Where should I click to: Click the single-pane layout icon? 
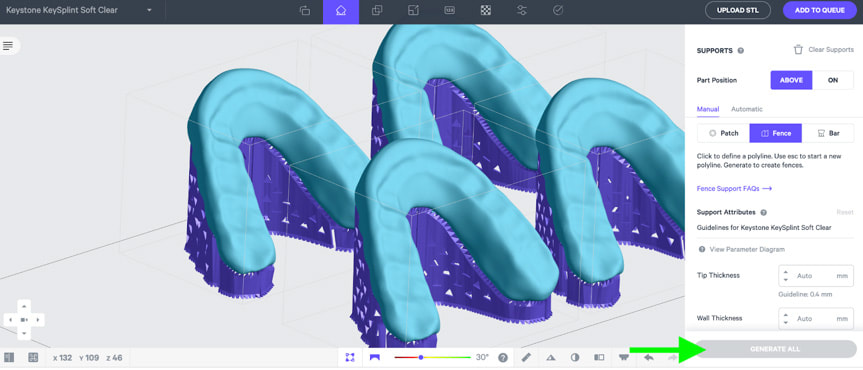9,357
